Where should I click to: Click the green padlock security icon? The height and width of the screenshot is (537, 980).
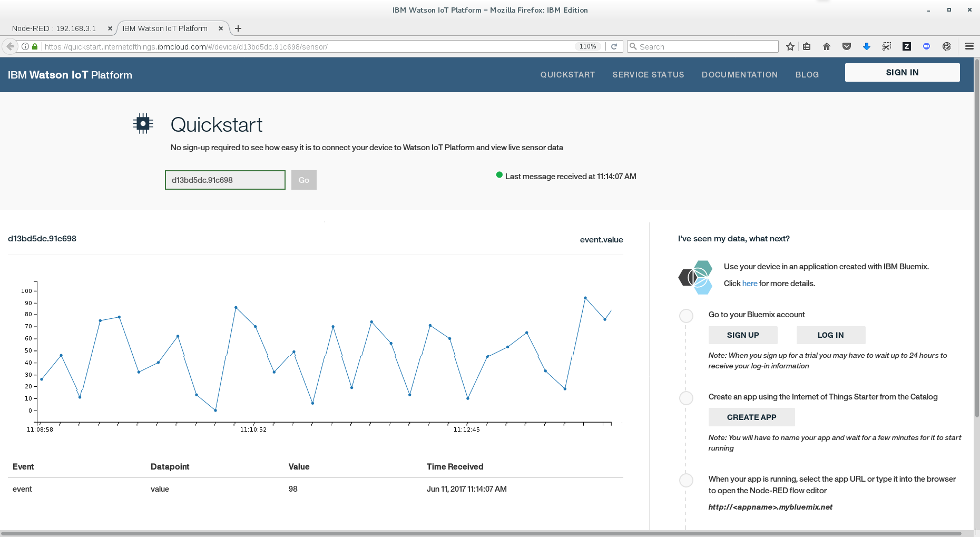(35, 46)
